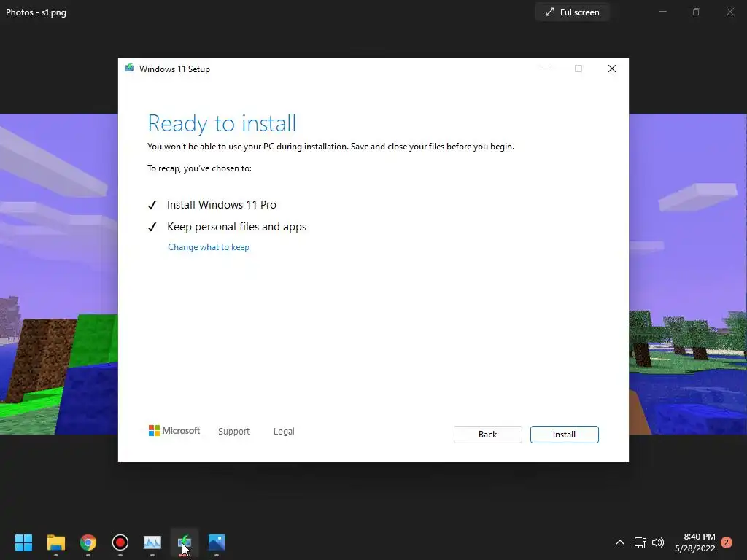Open the red screen recorder taskbar icon

(120, 542)
